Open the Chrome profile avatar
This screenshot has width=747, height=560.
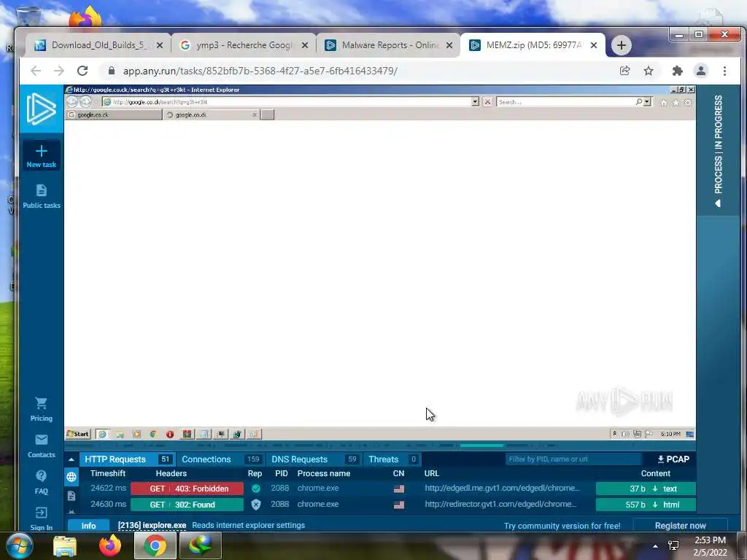(701, 71)
